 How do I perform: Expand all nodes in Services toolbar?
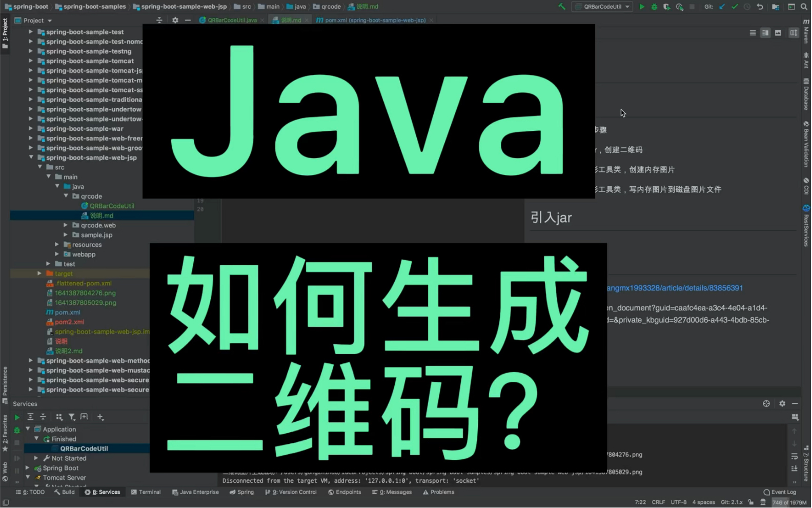[x=30, y=417]
